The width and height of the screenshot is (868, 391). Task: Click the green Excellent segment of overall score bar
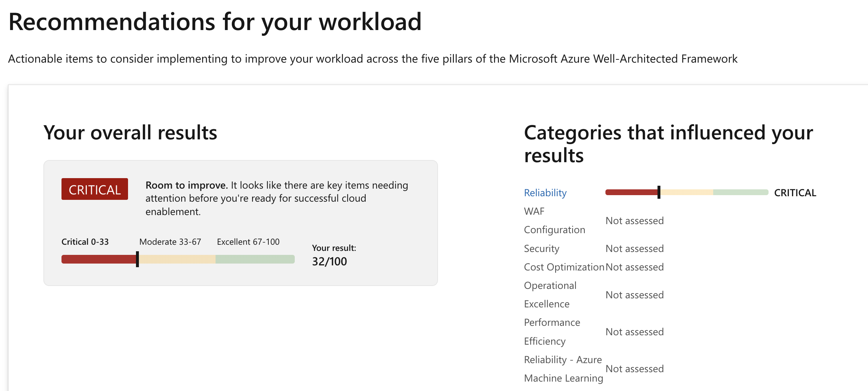pos(255,259)
